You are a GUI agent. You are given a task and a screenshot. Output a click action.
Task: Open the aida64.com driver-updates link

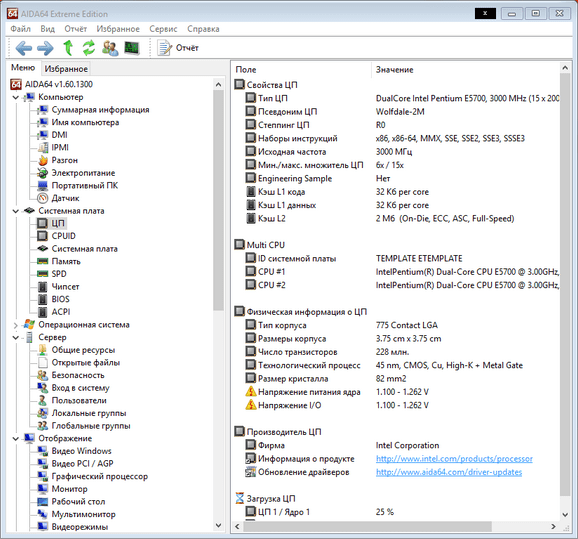449,472
